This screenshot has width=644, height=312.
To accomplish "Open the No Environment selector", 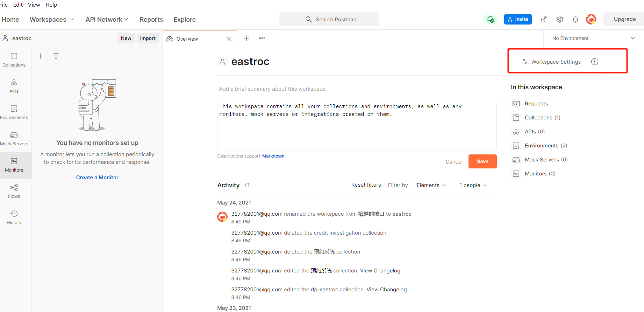I will click(593, 38).
